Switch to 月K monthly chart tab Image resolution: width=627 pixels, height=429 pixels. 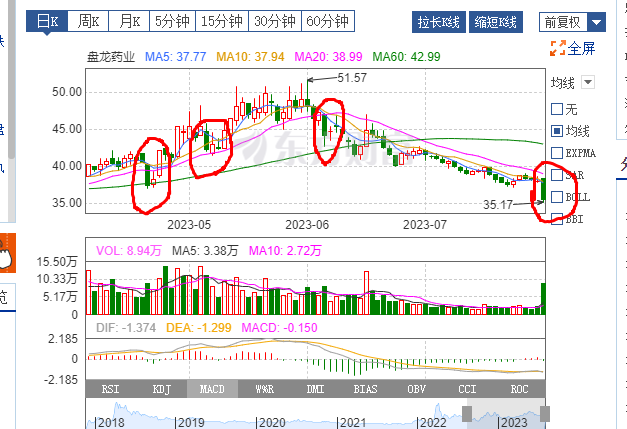point(129,21)
